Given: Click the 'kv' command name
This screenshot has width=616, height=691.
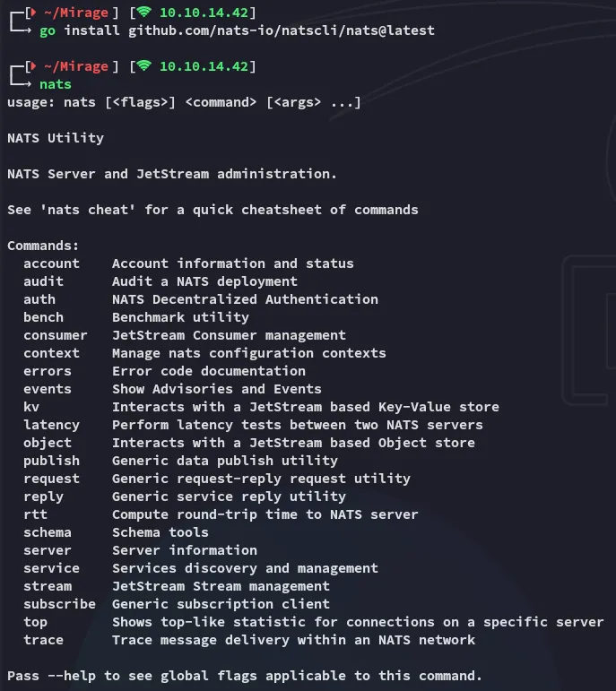Looking at the screenshot, I should [x=31, y=407].
